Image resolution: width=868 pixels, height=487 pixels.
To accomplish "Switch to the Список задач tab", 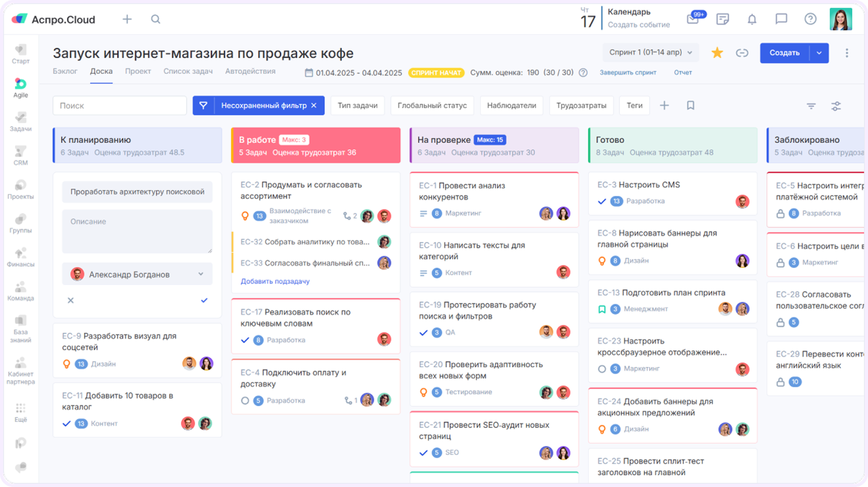I will (x=188, y=71).
